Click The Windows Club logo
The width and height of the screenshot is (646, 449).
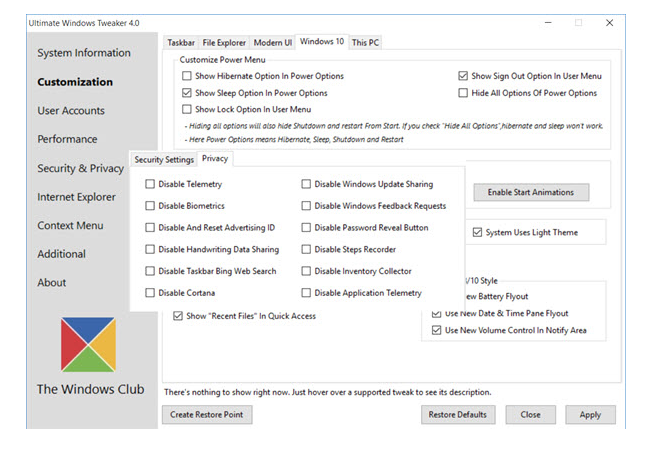pos(88,344)
